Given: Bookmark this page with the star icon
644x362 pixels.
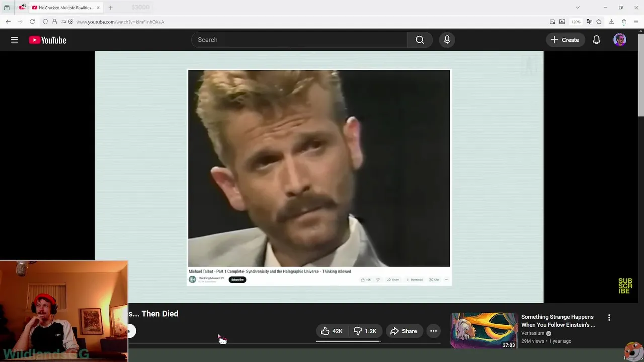Looking at the screenshot, I should (599, 22).
